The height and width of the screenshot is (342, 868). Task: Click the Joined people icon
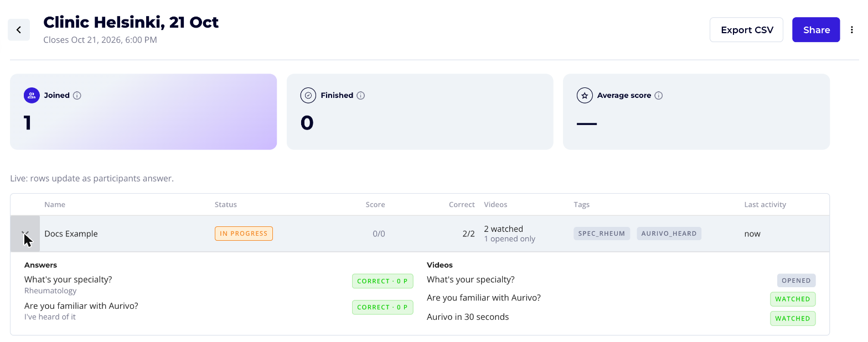click(32, 95)
